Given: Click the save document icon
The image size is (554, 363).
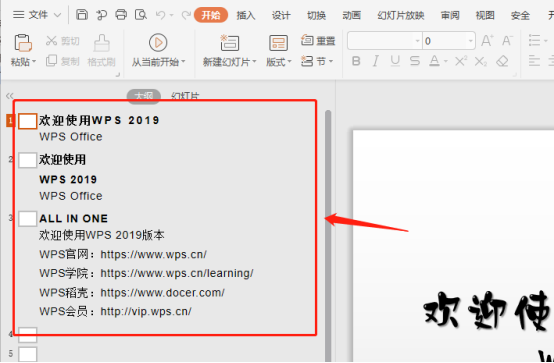Looking at the screenshot, I should (x=82, y=15).
